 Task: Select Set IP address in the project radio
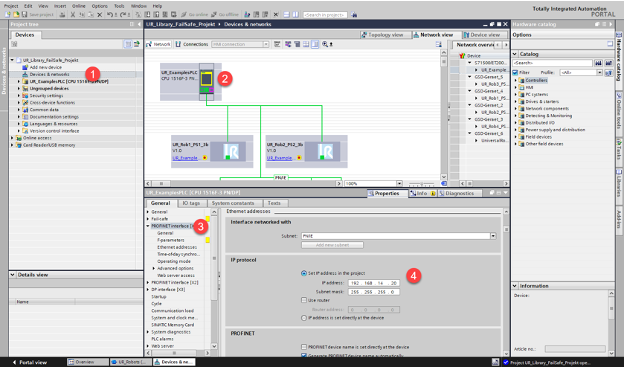click(x=304, y=273)
